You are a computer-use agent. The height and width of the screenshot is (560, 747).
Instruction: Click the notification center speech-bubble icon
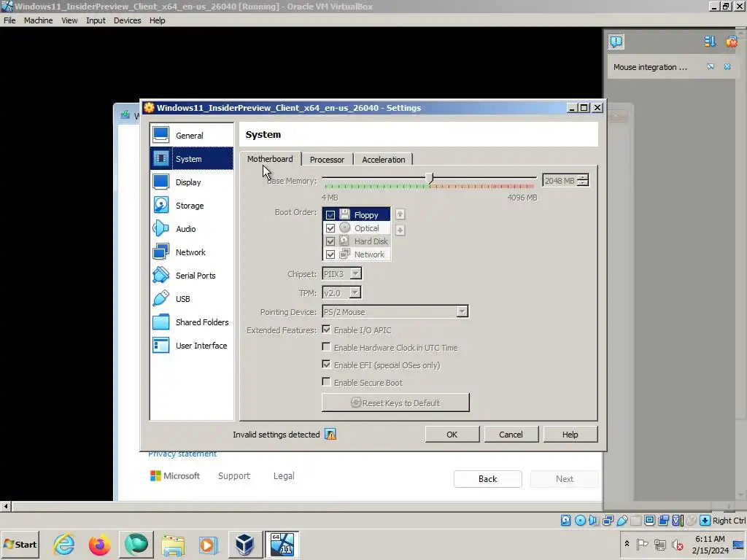(616, 42)
